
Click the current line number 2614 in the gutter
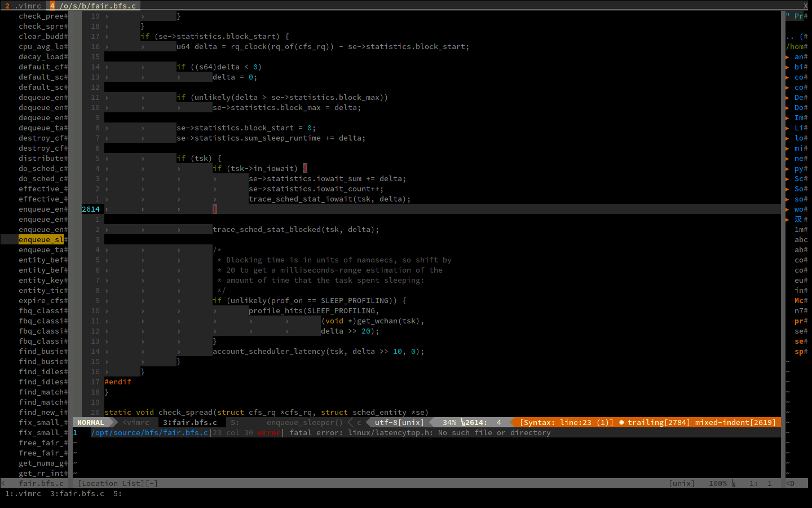click(91, 209)
